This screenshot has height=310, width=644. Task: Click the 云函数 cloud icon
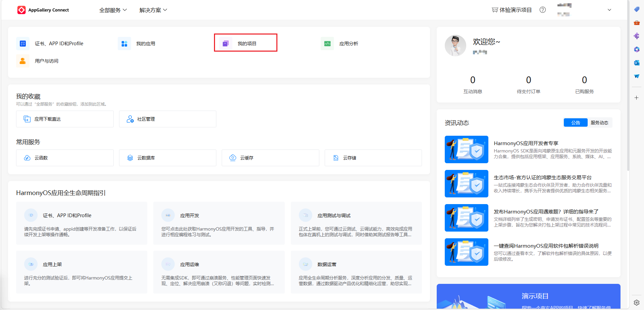pyautogui.click(x=27, y=158)
